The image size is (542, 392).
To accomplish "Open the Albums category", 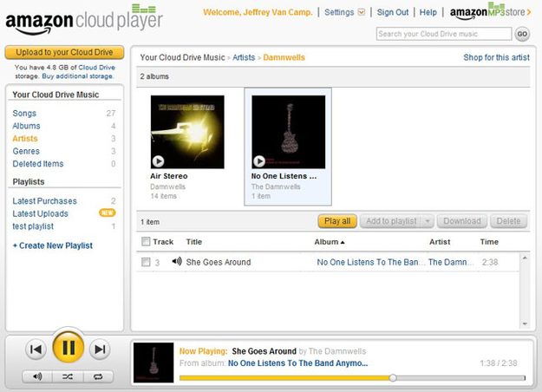I will (26, 126).
